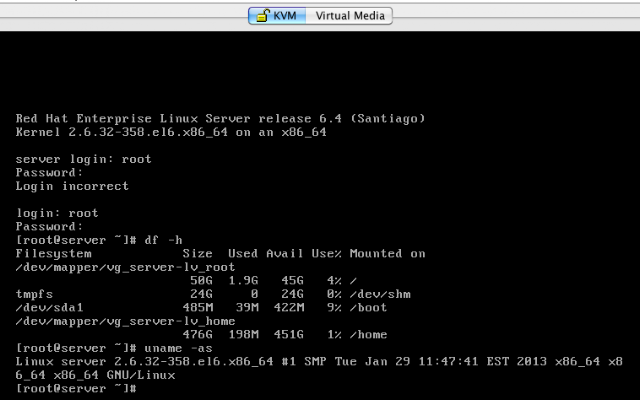
Task: Click the Kernel 2.6.32-358 version line
Action: 171,132
